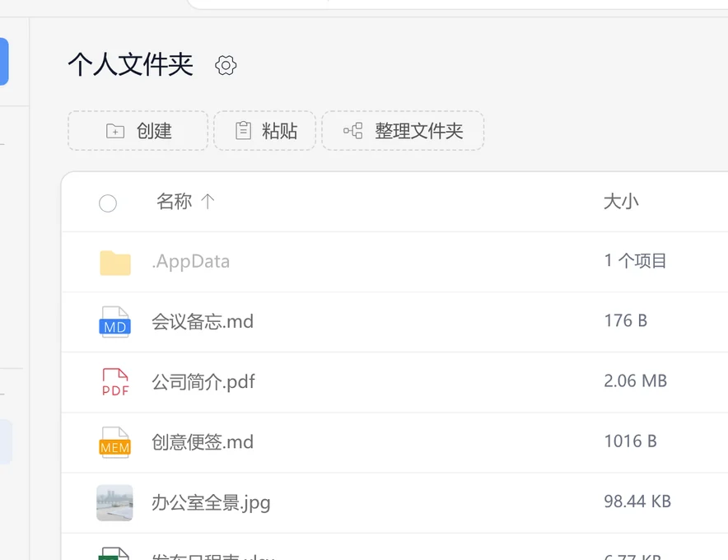Click the 98.44 KB size value

[637, 502]
